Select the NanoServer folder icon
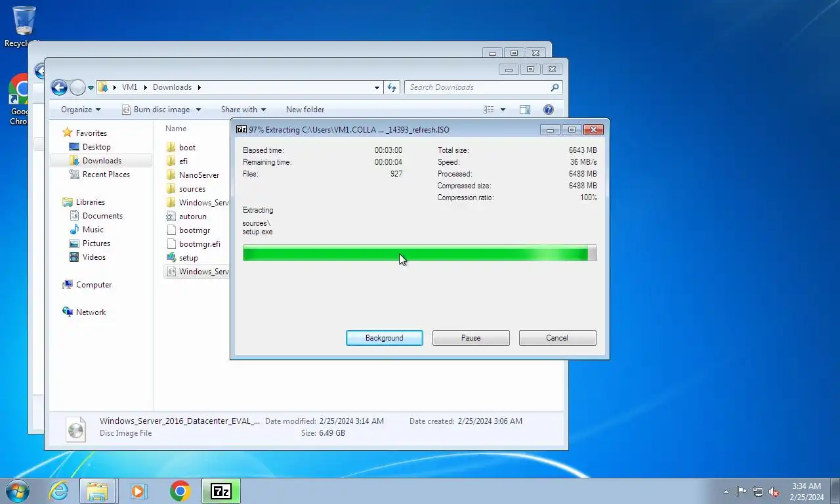Image resolution: width=840 pixels, height=504 pixels. [171, 175]
